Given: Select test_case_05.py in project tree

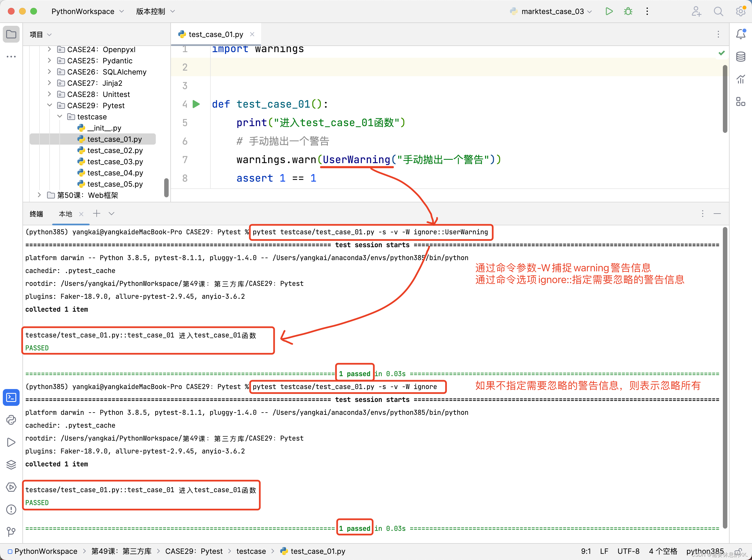Looking at the screenshot, I should coord(110,184).
